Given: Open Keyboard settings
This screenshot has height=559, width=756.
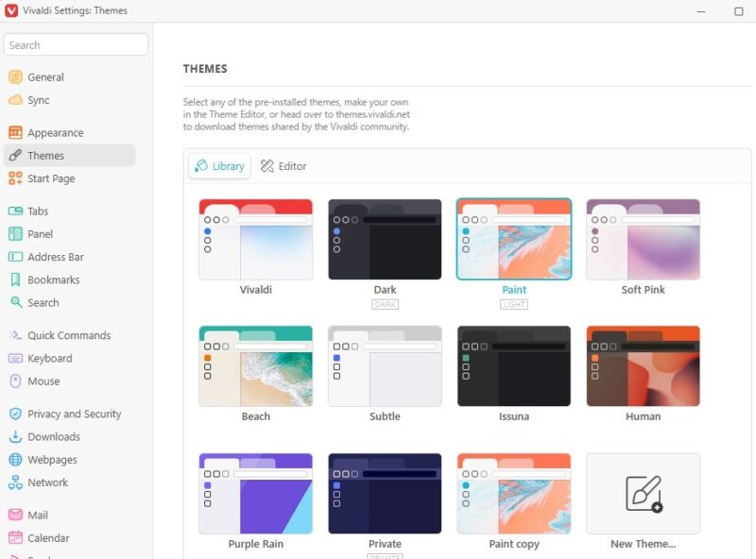Looking at the screenshot, I should (x=52, y=358).
